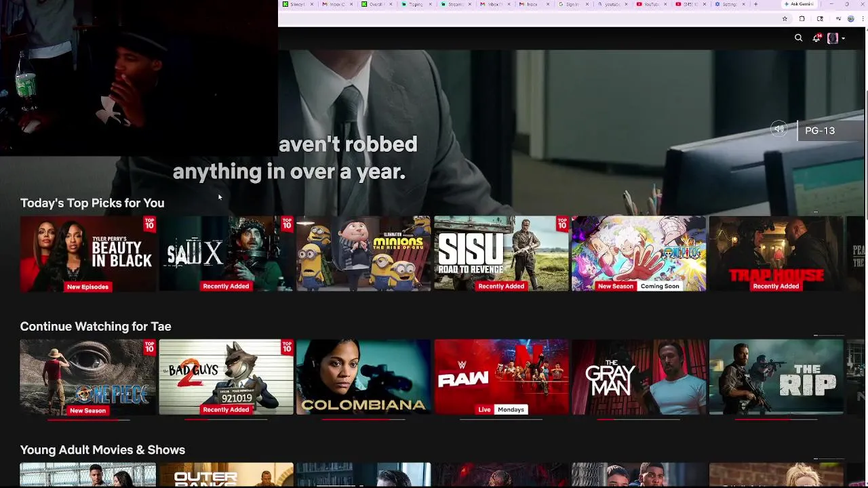Switch to the Tipping browser tab

click(416, 4)
